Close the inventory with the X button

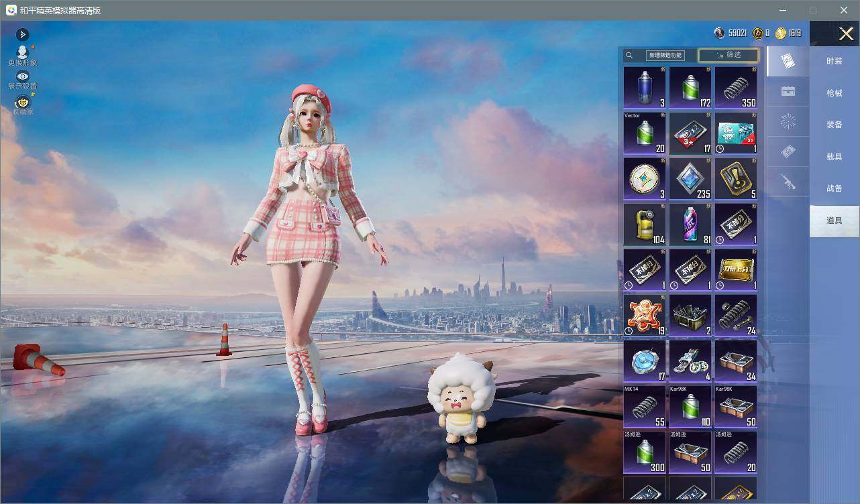click(846, 34)
